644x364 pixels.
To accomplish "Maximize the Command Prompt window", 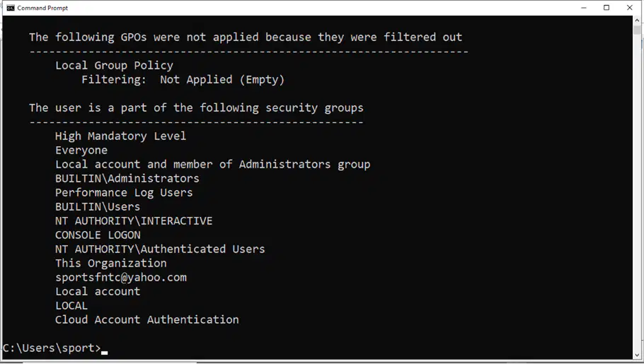I will (x=606, y=8).
